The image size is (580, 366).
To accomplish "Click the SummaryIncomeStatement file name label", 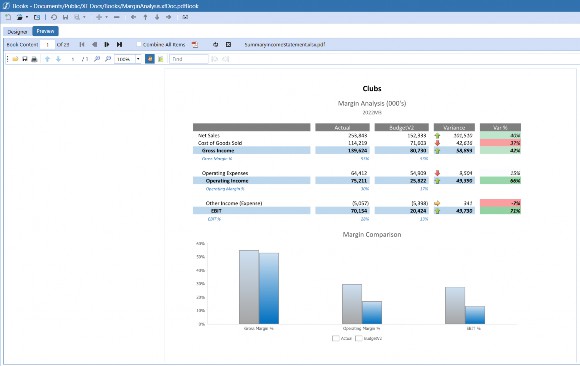I will (x=285, y=45).
